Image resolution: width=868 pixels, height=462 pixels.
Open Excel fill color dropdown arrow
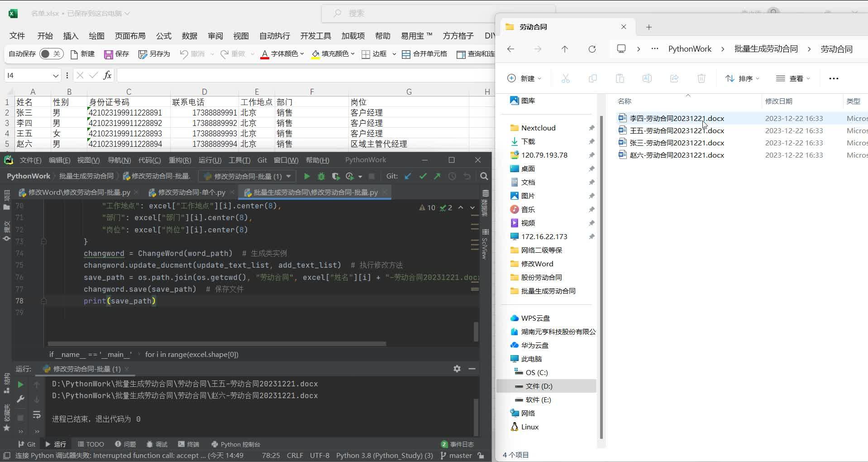[x=353, y=54]
